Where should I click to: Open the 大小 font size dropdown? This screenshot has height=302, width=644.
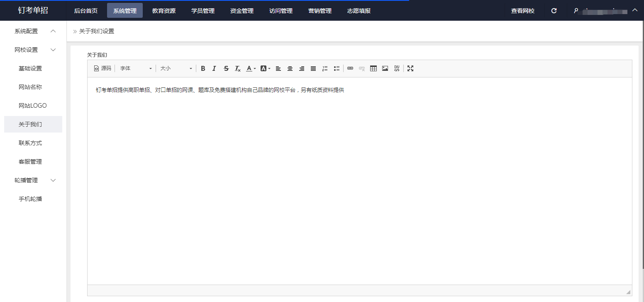pyautogui.click(x=176, y=68)
